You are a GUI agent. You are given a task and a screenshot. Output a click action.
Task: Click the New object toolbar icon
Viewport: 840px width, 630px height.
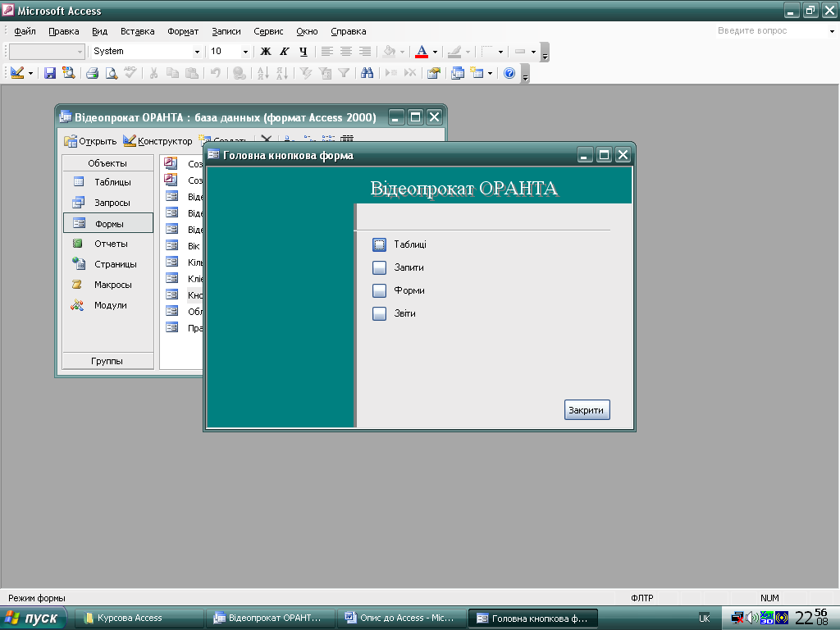click(x=477, y=73)
